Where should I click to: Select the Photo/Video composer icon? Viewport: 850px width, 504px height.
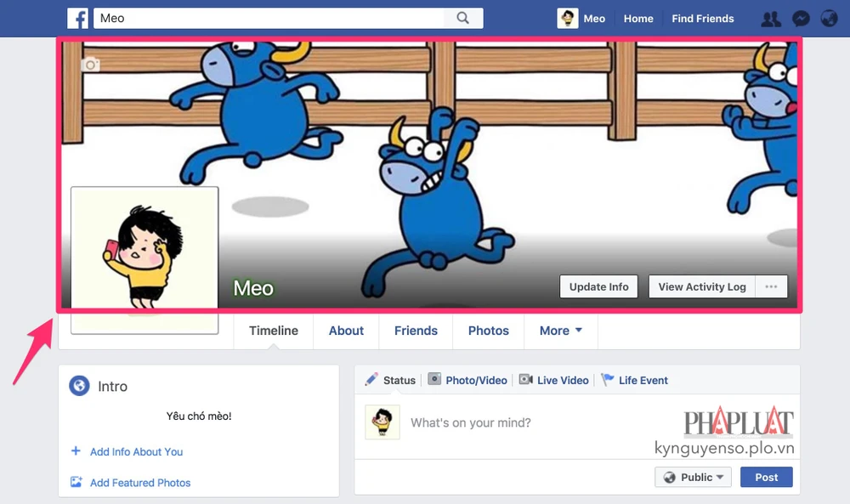click(x=434, y=380)
